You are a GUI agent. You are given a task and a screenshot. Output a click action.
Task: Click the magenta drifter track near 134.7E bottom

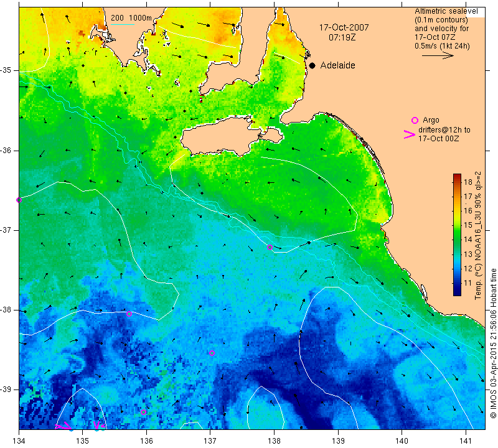point(63,426)
